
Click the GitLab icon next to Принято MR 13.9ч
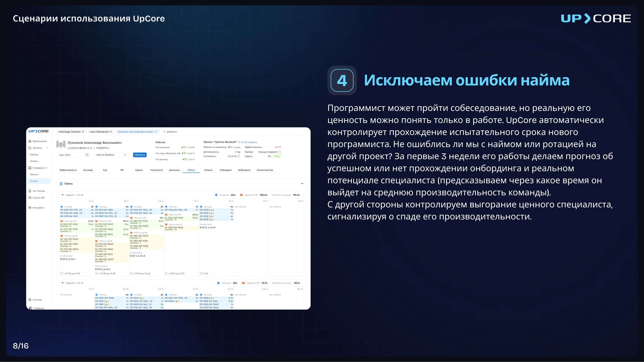243,283
